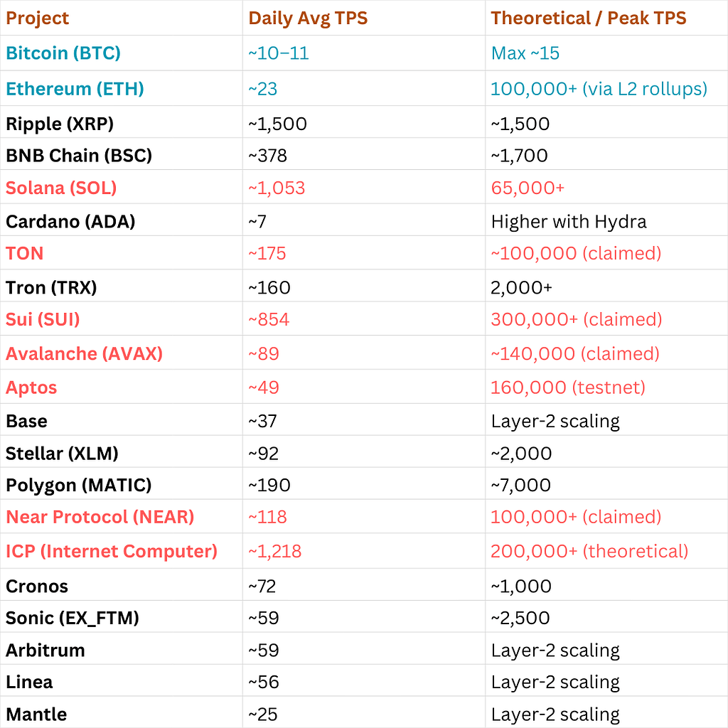Screen dimensions: 728x728
Task: Click Tron's 2,000+ peak value
Action: pyautogui.click(x=521, y=288)
